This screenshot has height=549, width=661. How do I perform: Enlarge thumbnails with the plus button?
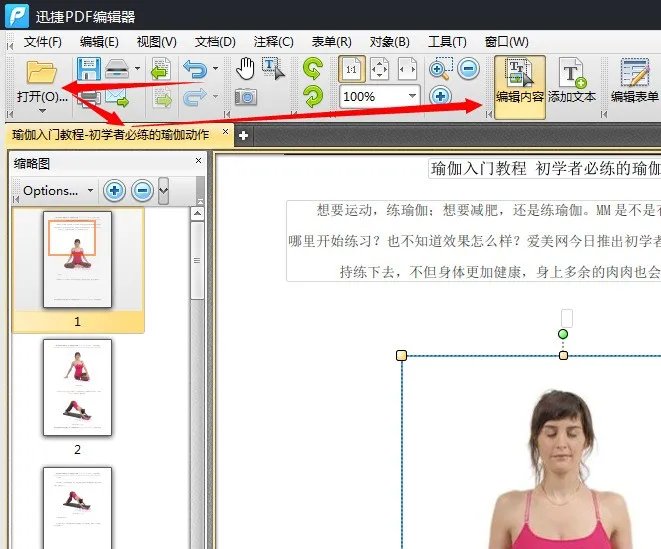(114, 191)
